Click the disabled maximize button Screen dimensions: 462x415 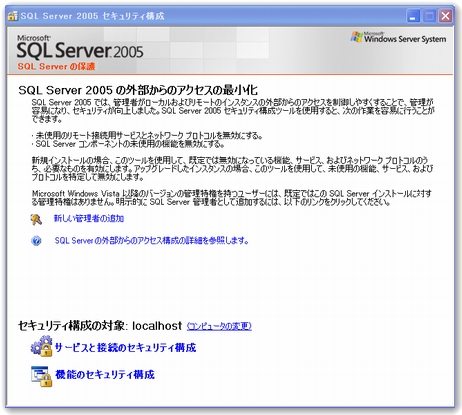tap(429, 16)
